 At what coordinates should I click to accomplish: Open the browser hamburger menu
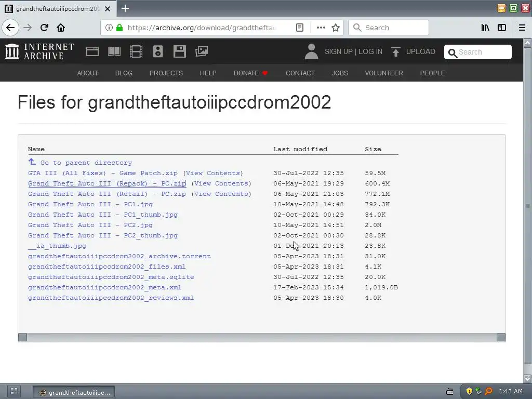pos(522,28)
